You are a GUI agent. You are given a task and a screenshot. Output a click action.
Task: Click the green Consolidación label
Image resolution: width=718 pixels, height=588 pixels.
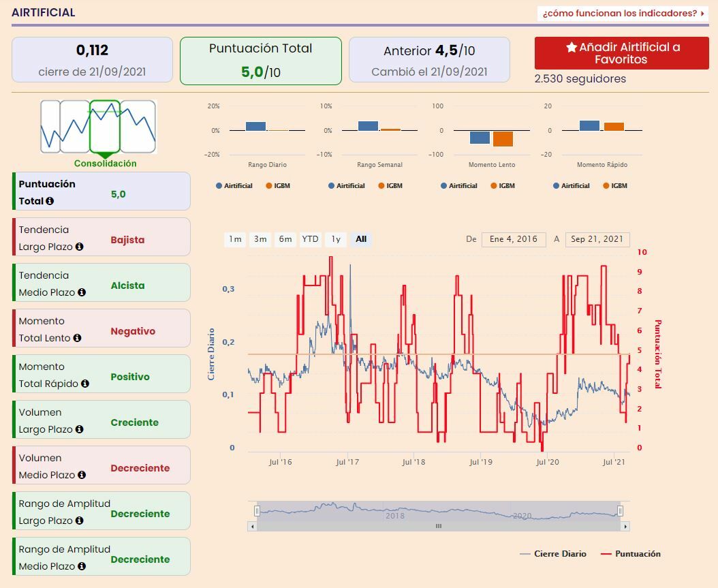pos(106,164)
